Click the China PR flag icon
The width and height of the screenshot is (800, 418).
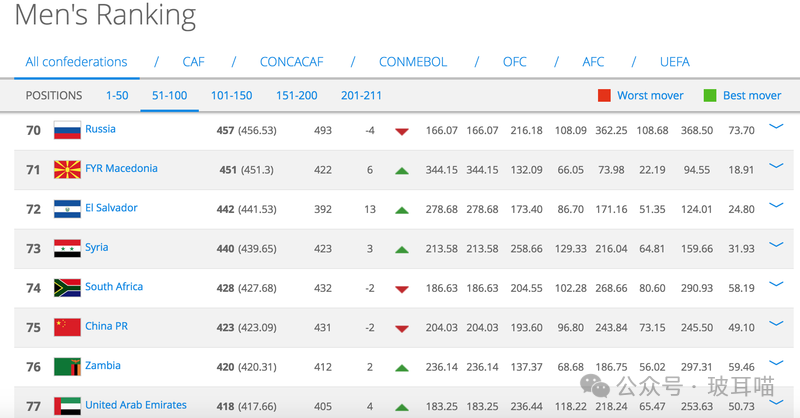(67, 327)
